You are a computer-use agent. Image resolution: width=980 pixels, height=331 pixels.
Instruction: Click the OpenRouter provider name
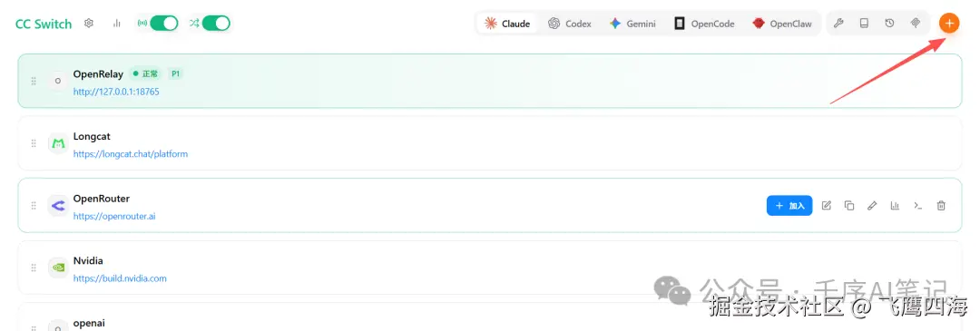102,199
